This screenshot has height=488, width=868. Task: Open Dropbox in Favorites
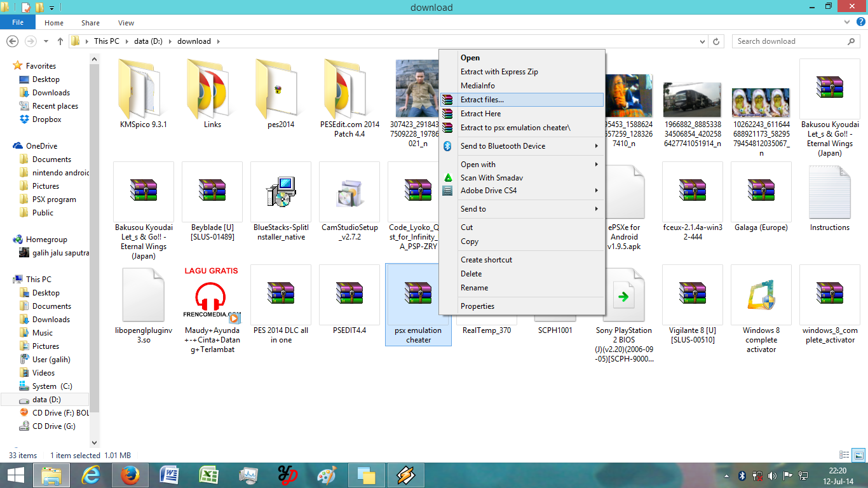pos(47,119)
